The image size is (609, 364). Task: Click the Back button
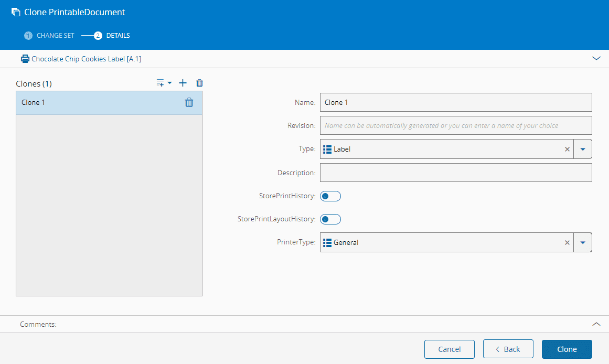tap(508, 349)
